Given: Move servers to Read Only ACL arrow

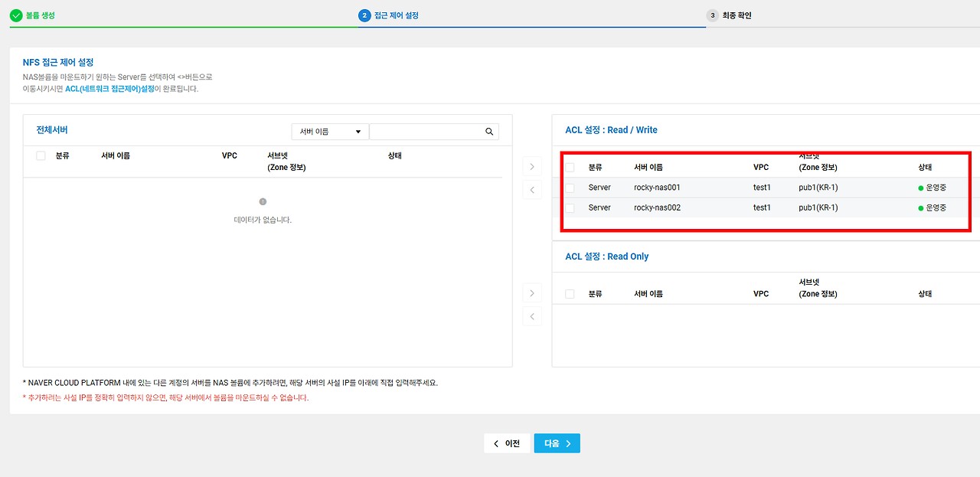Looking at the screenshot, I should [x=531, y=292].
